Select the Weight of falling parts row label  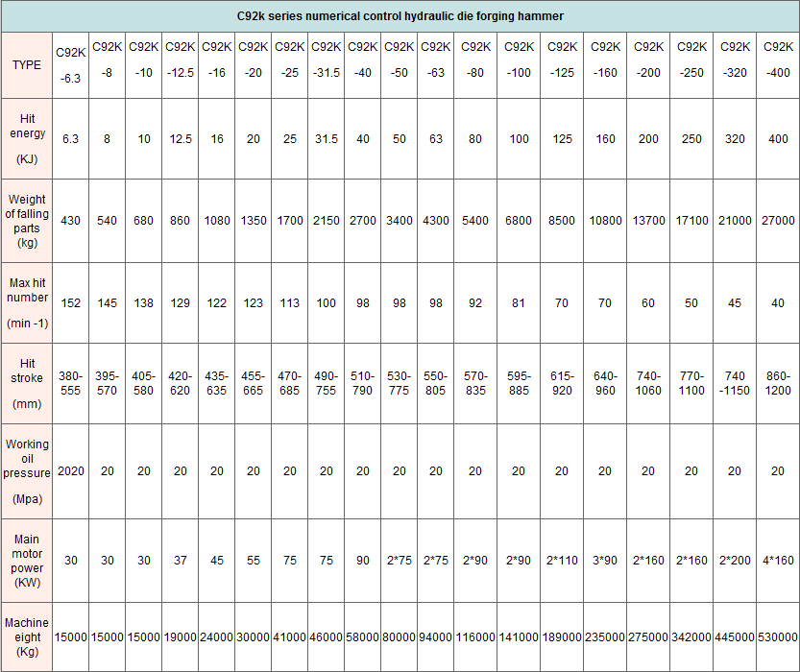coord(27,220)
